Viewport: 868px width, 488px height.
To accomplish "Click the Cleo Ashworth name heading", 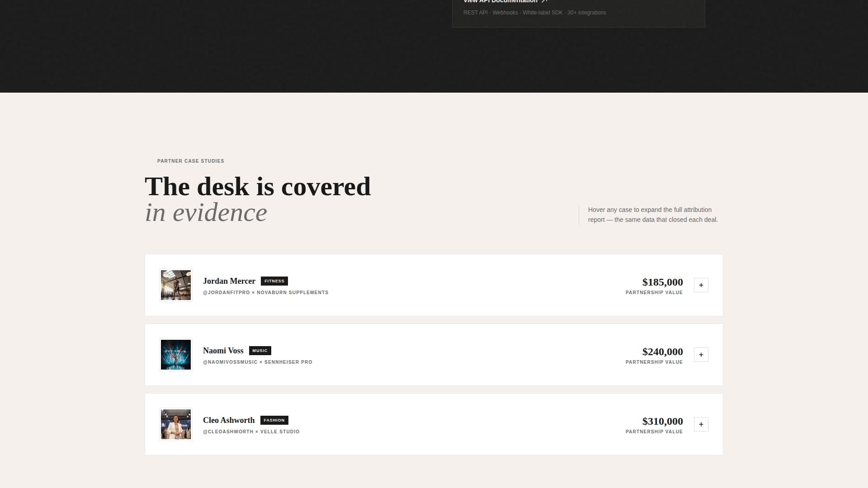I will (228, 420).
